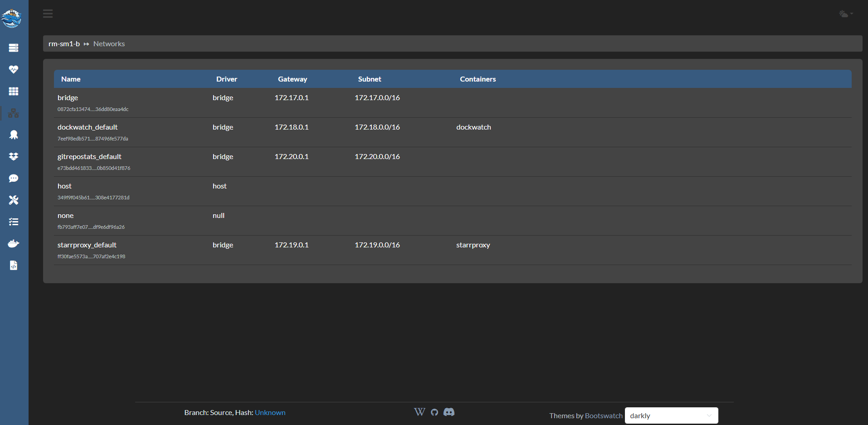Select the bridge network name
Screen dimensions: 868x425
(x=68, y=97)
